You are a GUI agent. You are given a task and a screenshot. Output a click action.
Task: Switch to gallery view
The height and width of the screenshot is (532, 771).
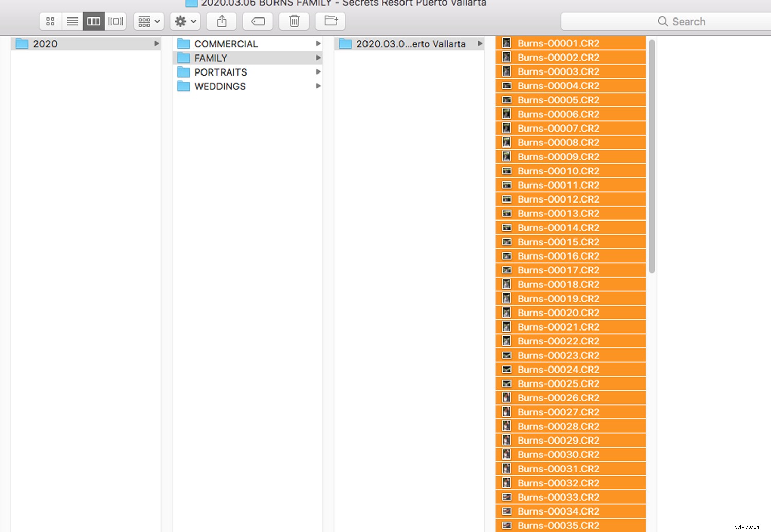click(116, 21)
